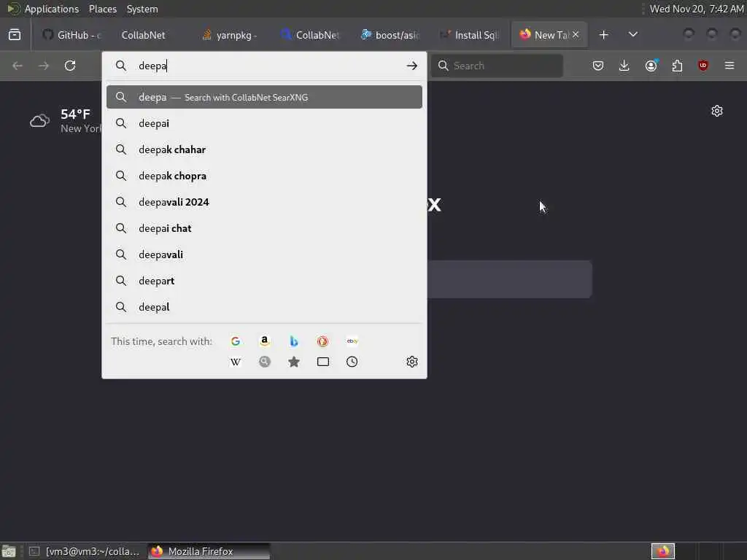Open Firefox View button

coord(15,35)
